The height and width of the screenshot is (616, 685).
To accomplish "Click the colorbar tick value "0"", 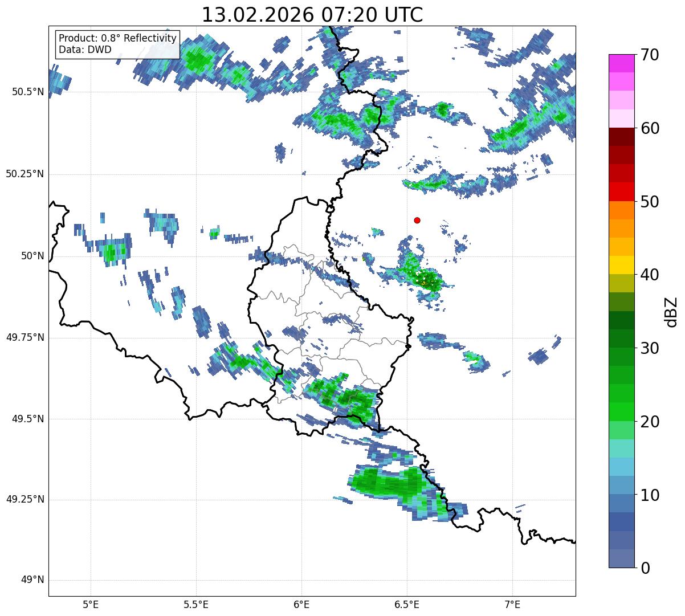I will pos(645,568).
